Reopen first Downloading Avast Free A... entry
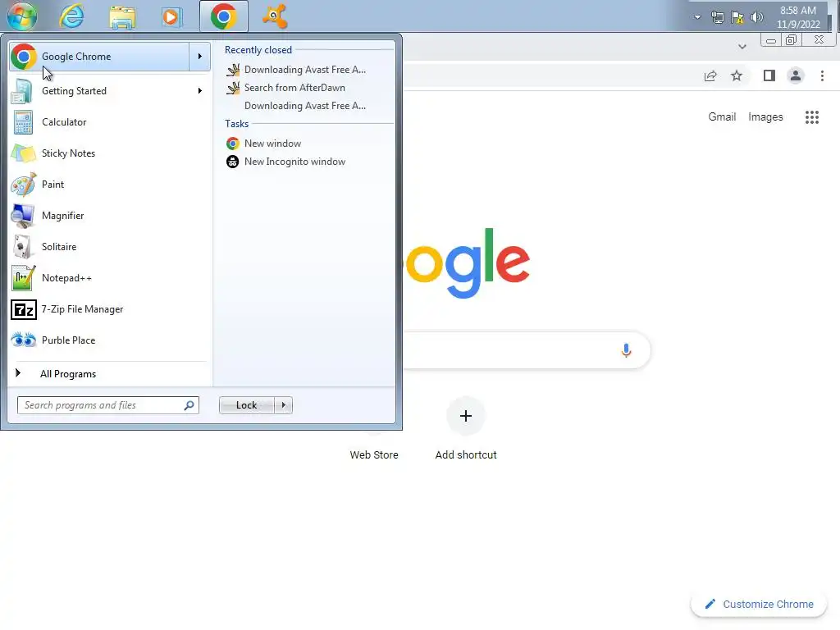 [x=305, y=70]
